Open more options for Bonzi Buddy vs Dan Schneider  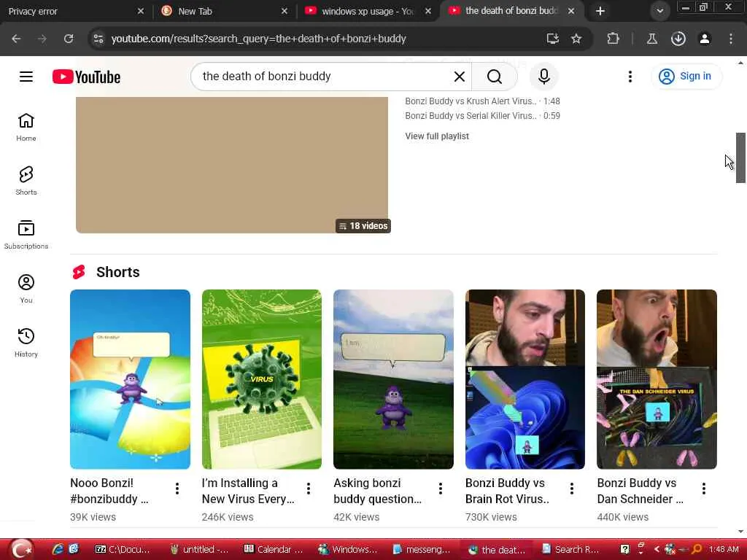click(x=704, y=489)
